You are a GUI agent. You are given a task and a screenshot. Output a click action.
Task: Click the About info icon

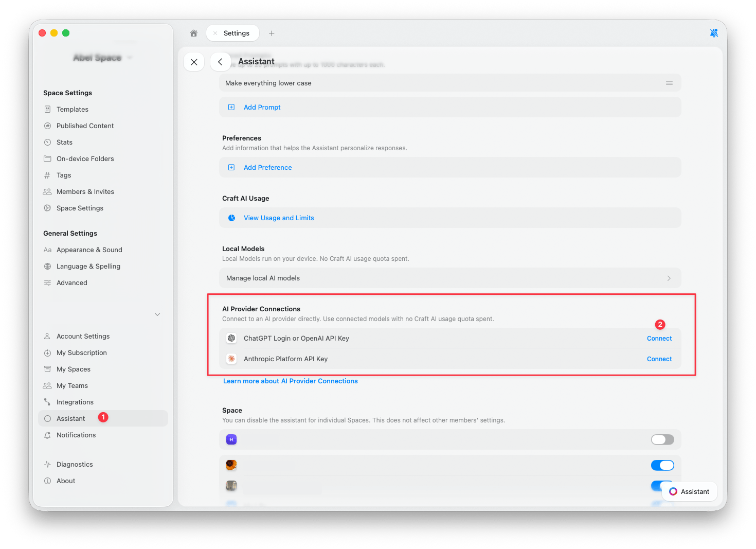(47, 481)
